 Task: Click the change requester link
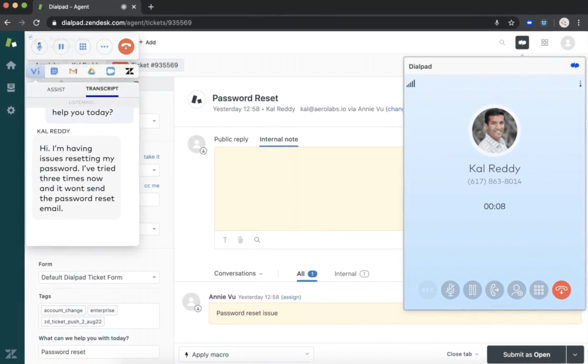tap(395, 109)
